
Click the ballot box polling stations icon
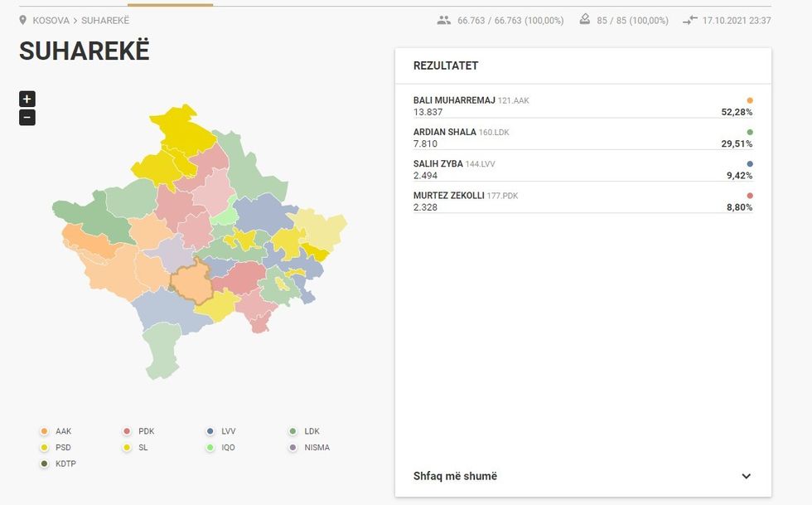[x=585, y=20]
